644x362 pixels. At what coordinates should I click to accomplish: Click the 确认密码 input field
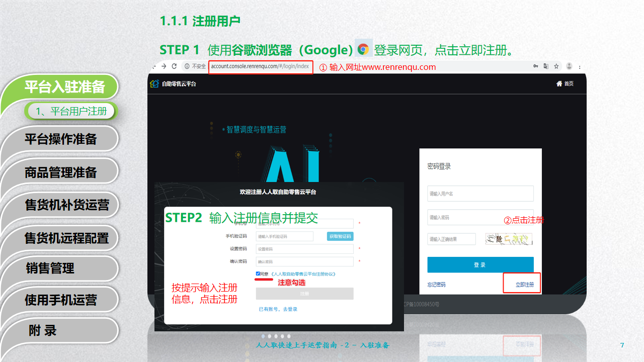coord(304,261)
